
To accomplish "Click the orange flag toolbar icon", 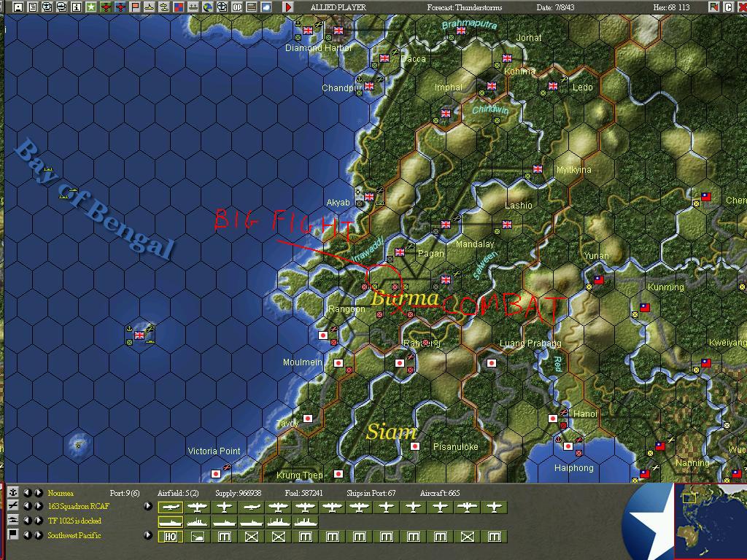I will point(135,7).
